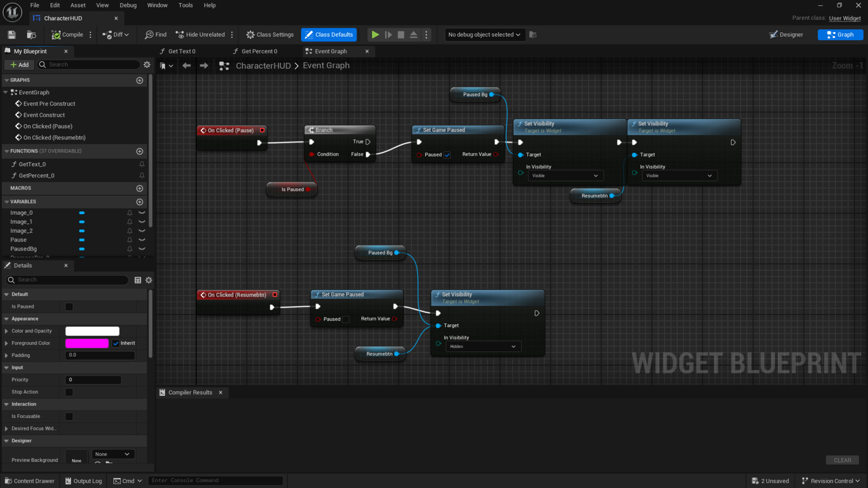Open My Blueprint settings gear
This screenshot has width=868, height=488.
(x=147, y=65)
